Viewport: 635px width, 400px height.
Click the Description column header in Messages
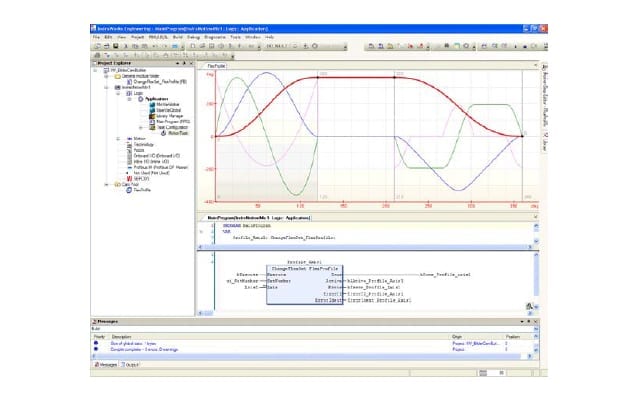(x=122, y=337)
